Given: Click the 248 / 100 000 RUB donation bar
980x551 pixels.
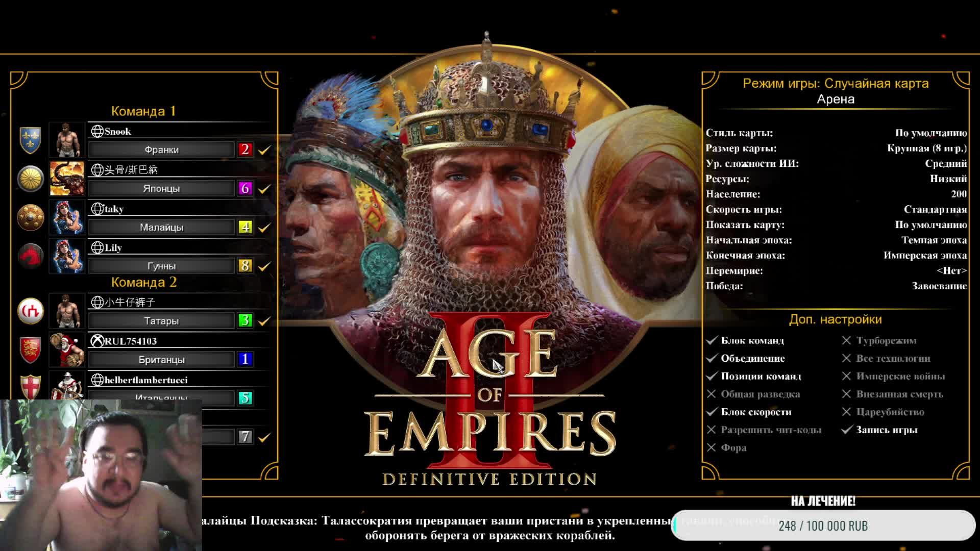Looking at the screenshot, I should click(x=823, y=525).
